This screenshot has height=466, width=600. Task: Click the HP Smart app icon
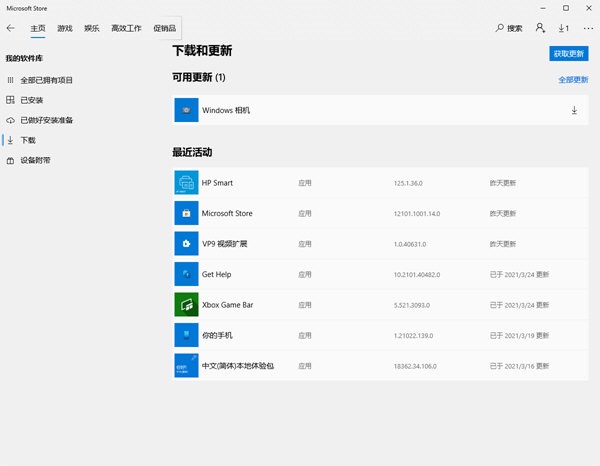(x=187, y=183)
